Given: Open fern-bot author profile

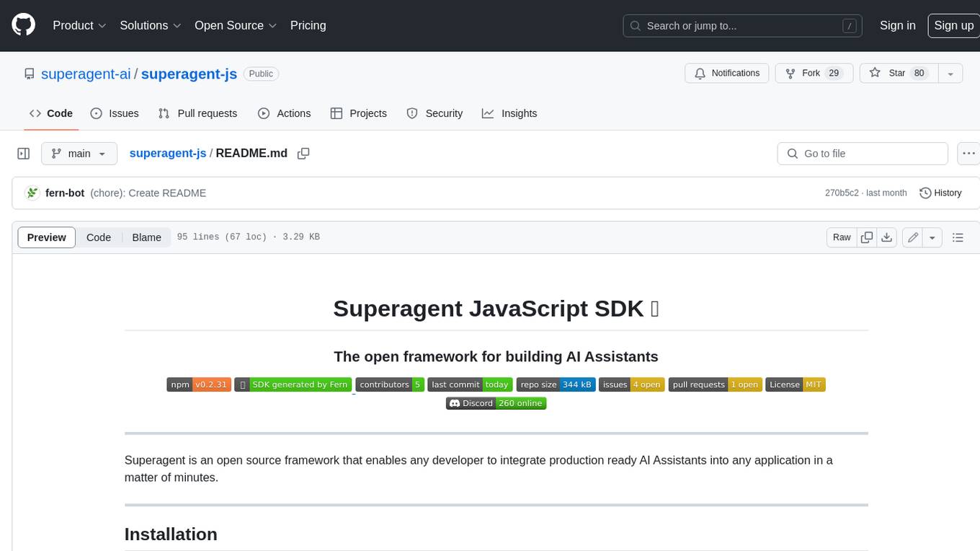Looking at the screenshot, I should [x=65, y=193].
